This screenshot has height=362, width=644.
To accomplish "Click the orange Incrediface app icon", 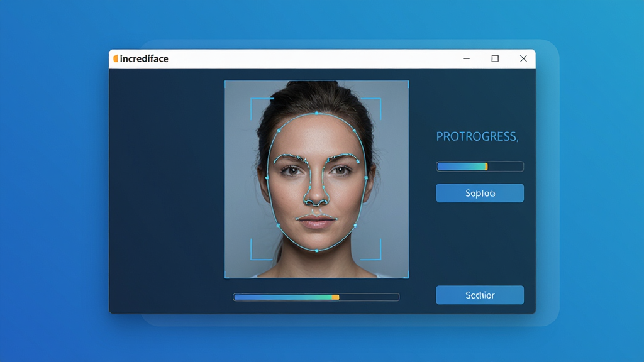I will coord(116,58).
